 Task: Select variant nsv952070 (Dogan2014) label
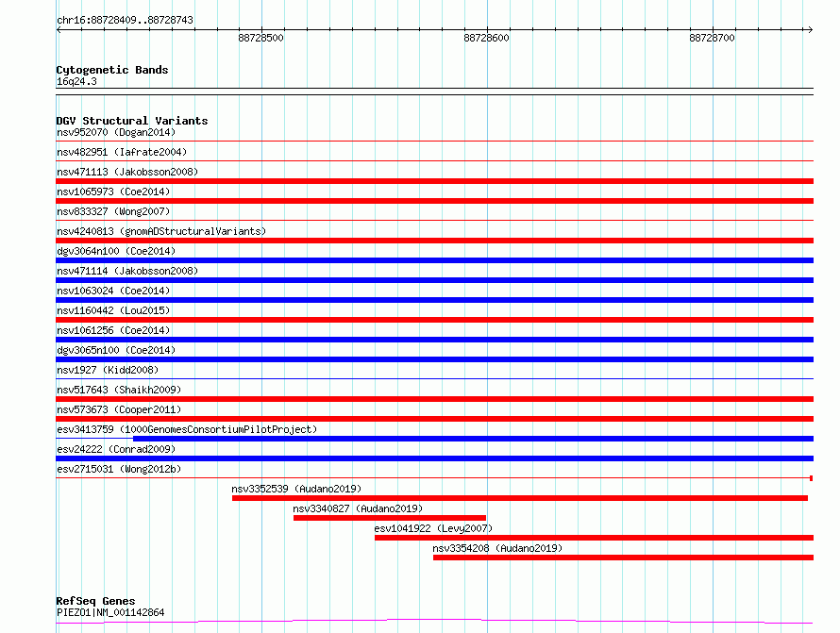pyautogui.click(x=116, y=132)
